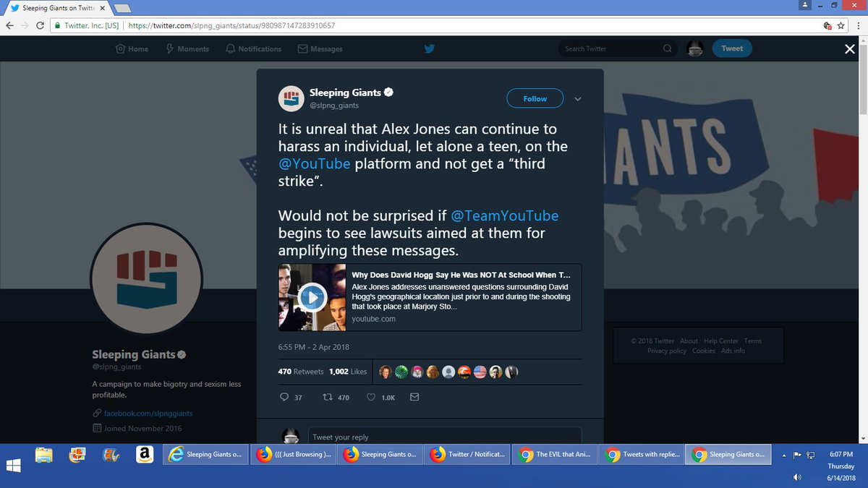868x488 pixels.
Task: Click the browser forward arrow
Action: click(26, 25)
